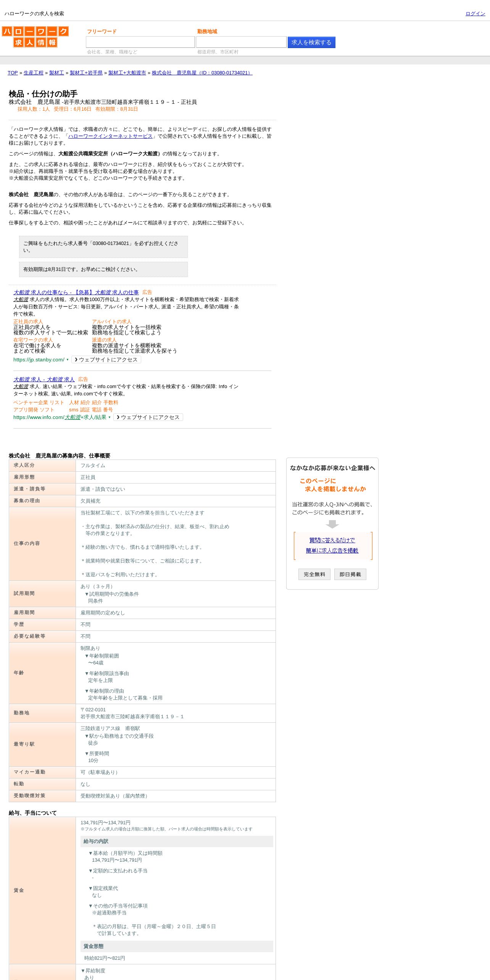Open the ログイン link
490x980 pixels.
pos(475,14)
